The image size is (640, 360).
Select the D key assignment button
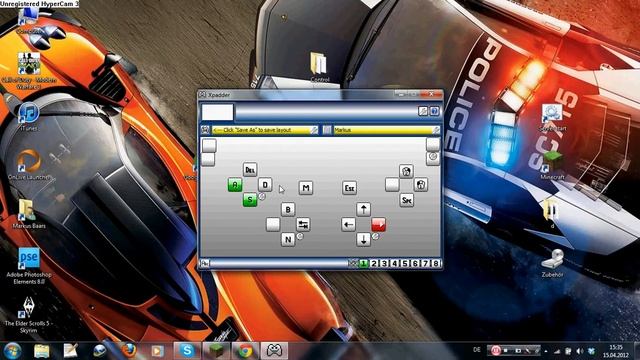[265, 184]
